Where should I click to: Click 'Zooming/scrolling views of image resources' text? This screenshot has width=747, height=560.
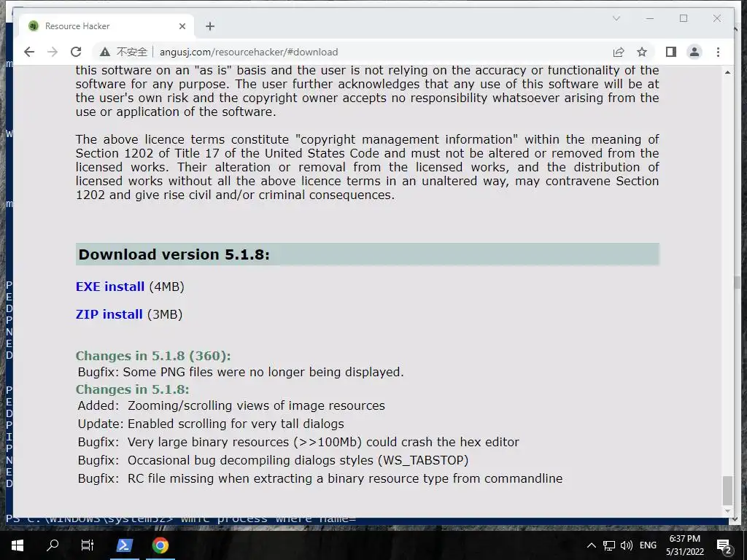[256, 405]
